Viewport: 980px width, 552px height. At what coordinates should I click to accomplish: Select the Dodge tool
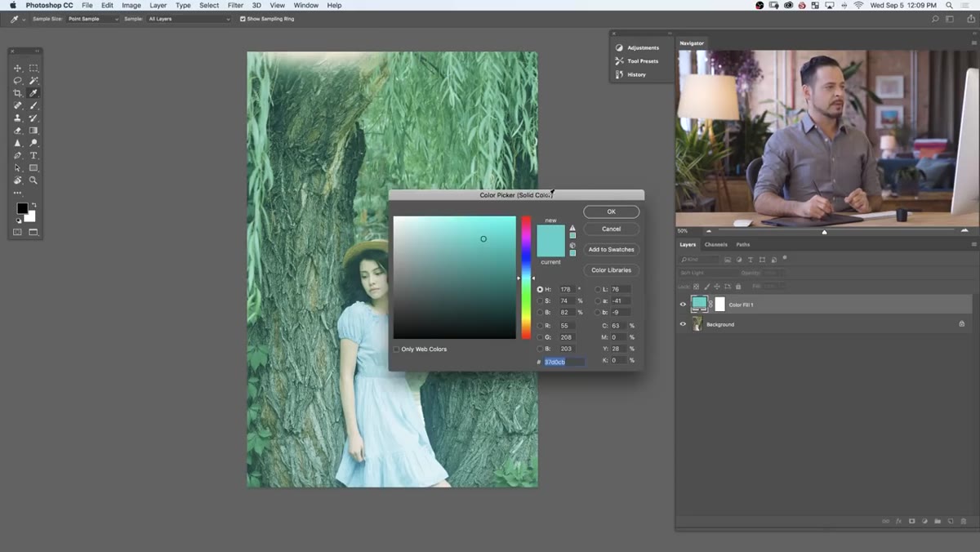pos(33,143)
